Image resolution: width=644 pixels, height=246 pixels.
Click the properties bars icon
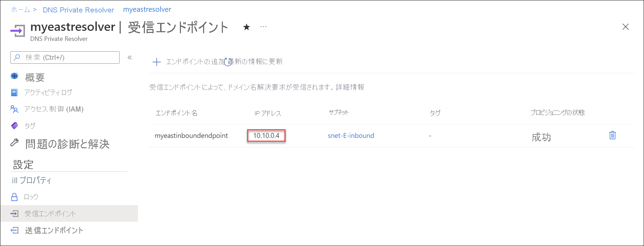(x=15, y=181)
